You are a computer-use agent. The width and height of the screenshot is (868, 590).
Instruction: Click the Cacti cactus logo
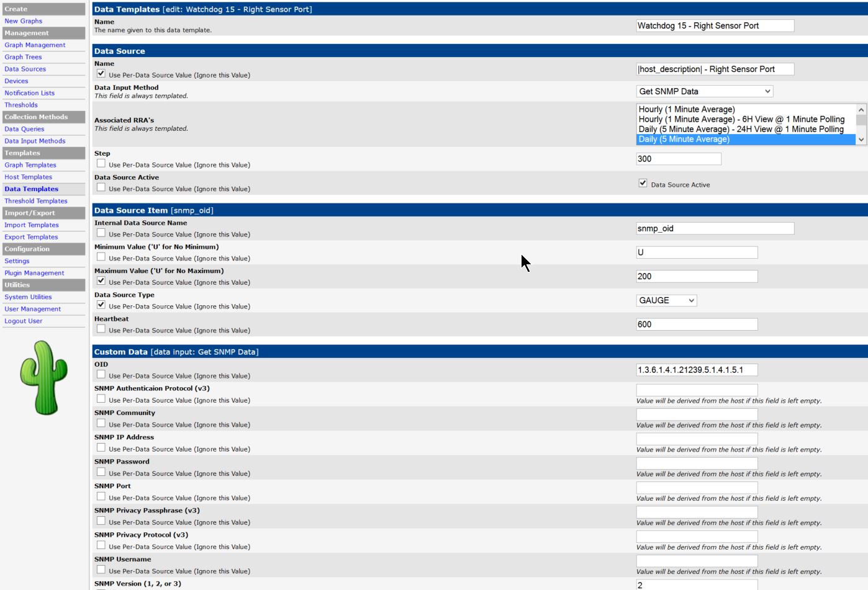(43, 378)
